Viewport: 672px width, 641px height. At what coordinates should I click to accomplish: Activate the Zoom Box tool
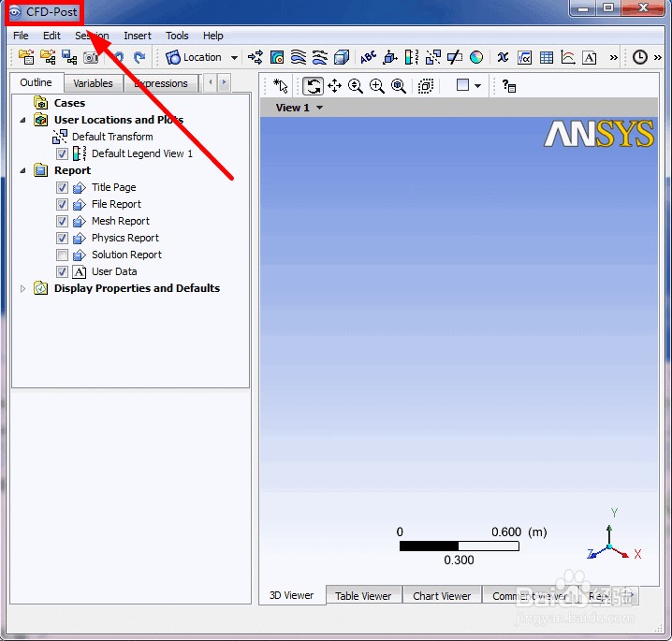click(377, 86)
